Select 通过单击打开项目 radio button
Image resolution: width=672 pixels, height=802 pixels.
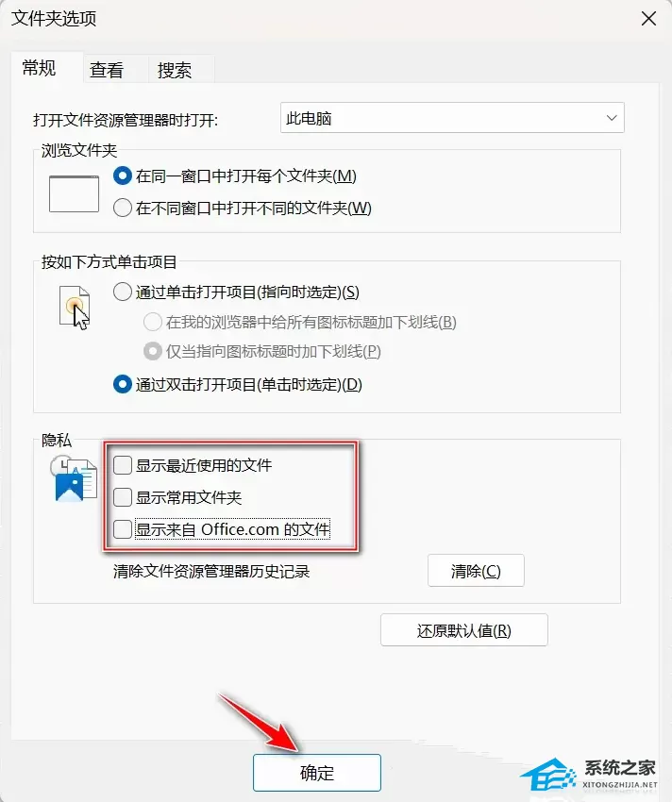pyautogui.click(x=123, y=292)
